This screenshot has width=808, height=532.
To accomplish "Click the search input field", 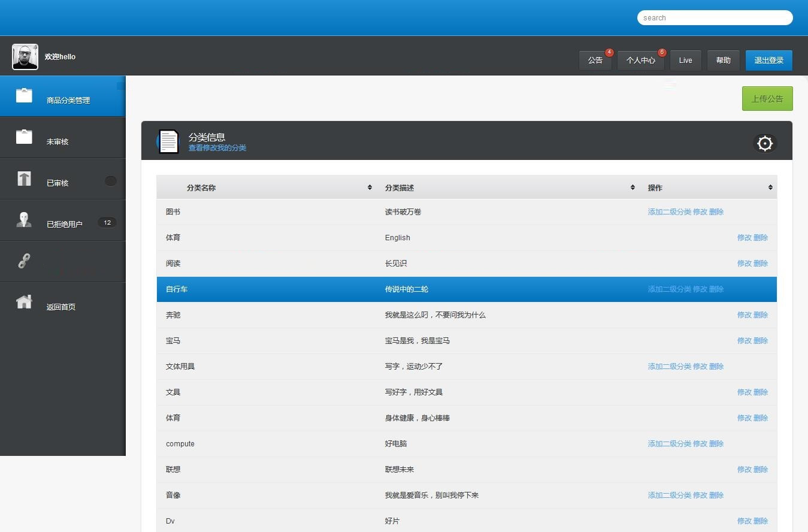I will pos(715,18).
